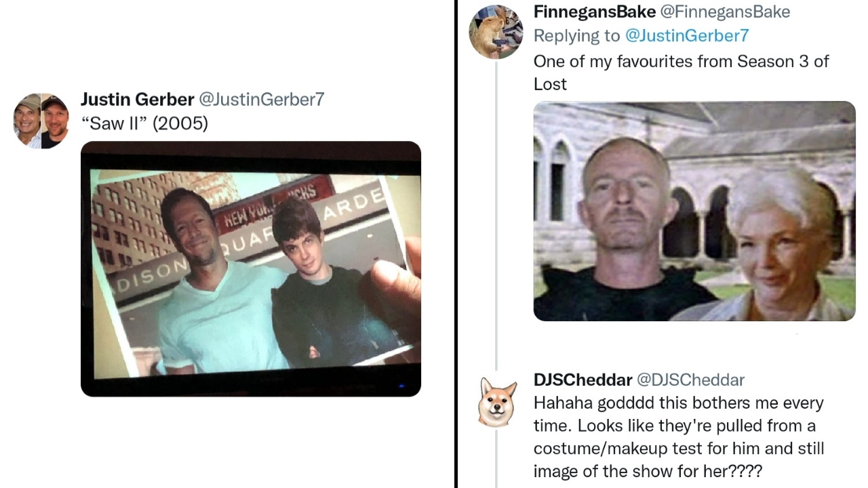Click the word "Lost" in FinnegansBake's tweet
This screenshot has width=868, height=488.
coord(550,84)
